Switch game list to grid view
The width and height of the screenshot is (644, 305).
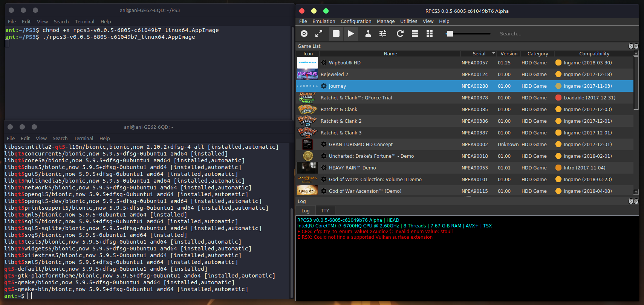429,34
